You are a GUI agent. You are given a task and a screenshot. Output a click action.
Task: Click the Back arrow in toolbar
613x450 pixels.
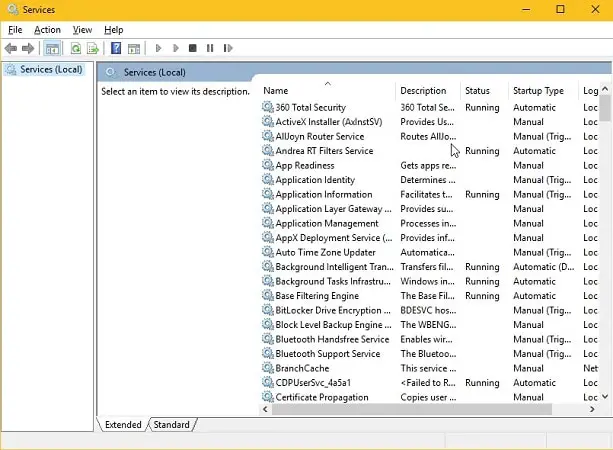click(x=11, y=48)
